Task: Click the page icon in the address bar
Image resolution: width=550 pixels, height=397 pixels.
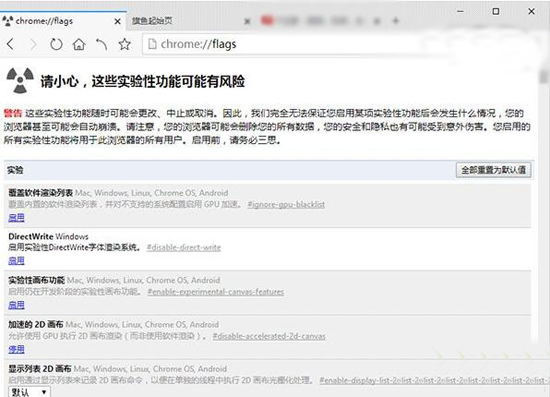Action: (152, 44)
